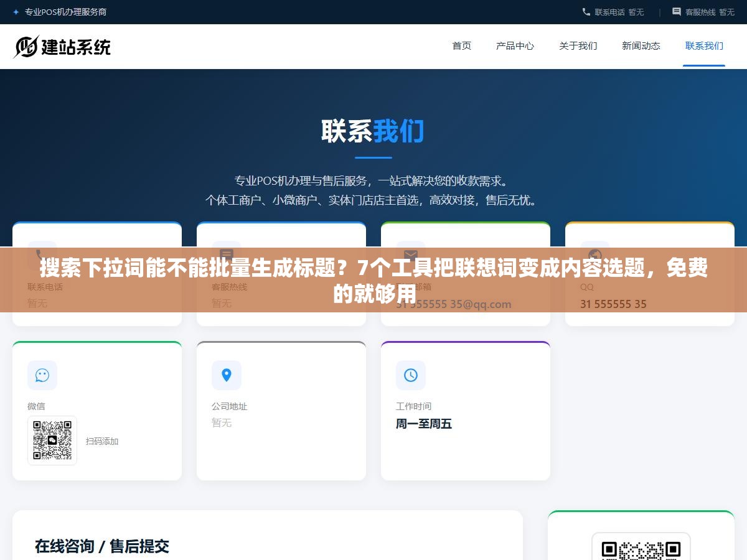The height and width of the screenshot is (560, 747).
Task: Select the 联系我们 navigation tab
Action: click(x=704, y=46)
